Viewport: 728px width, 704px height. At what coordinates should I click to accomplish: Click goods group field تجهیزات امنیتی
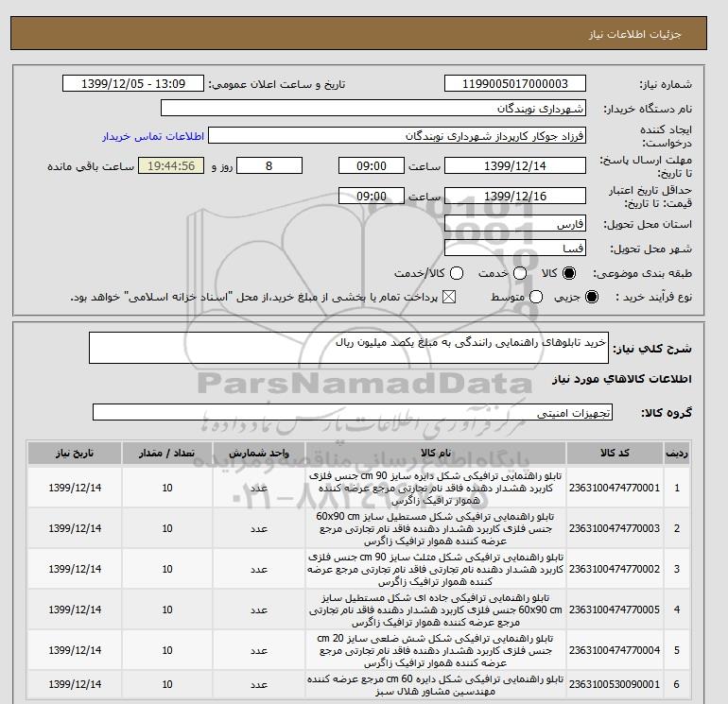[353, 412]
